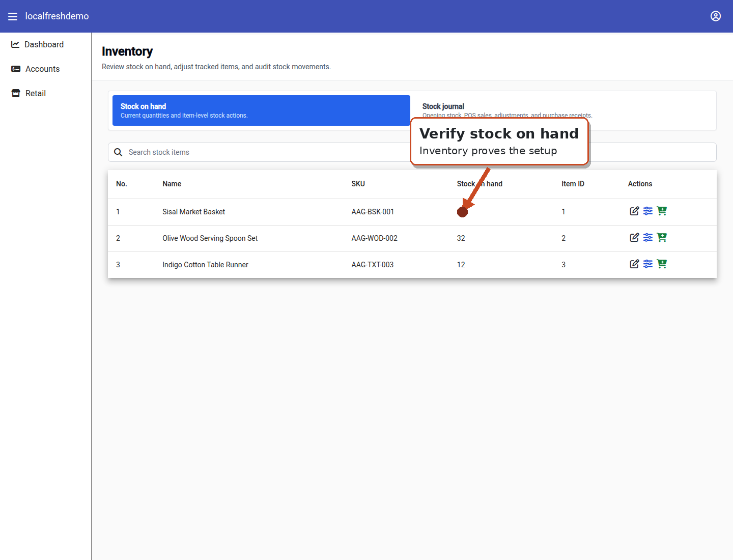This screenshot has width=733, height=560.
Task: Open the hamburger navigation menu
Action: tap(13, 16)
